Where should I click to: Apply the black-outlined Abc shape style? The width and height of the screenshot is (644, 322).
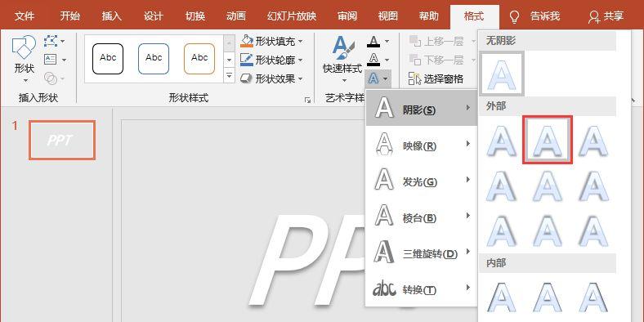pyautogui.click(x=108, y=59)
